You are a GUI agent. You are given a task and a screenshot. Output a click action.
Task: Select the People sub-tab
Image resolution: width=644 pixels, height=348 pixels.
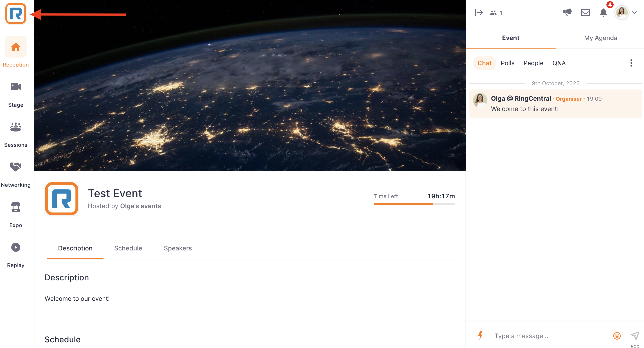[533, 63]
